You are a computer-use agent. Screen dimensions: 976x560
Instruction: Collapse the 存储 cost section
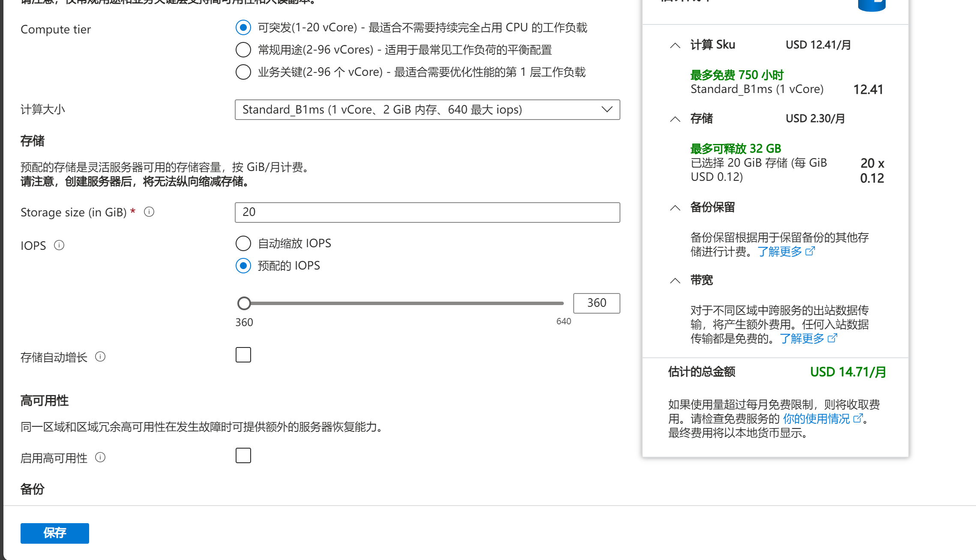(675, 119)
